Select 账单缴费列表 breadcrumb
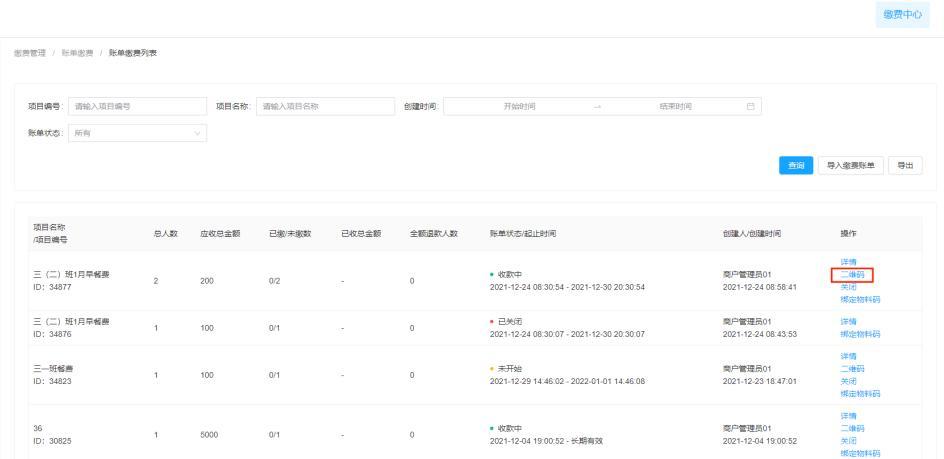 133,54
